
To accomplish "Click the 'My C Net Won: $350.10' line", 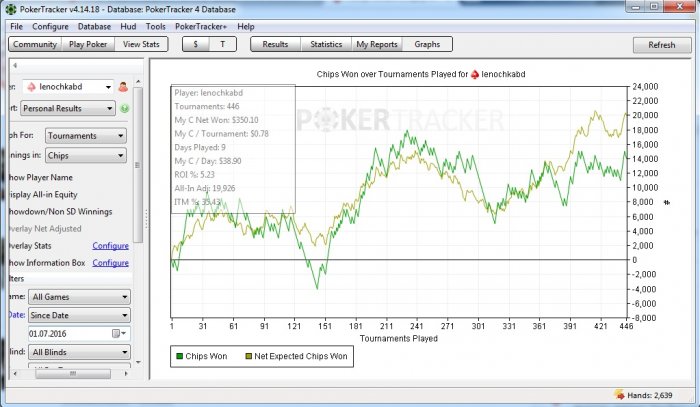I will 216,120.
